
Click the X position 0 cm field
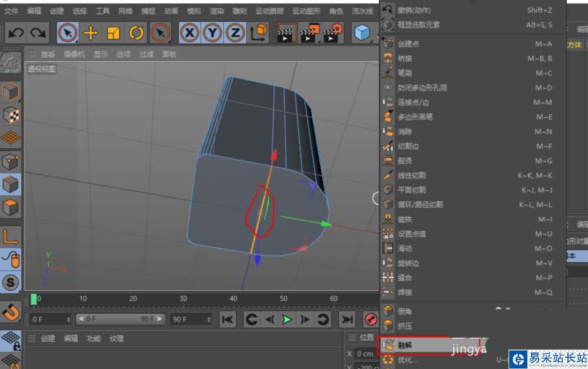tap(366, 354)
